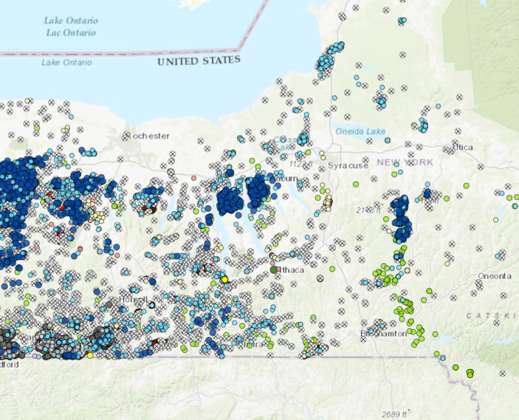Select the UNITED STATES boundary label
The image size is (519, 420).
[x=198, y=61]
